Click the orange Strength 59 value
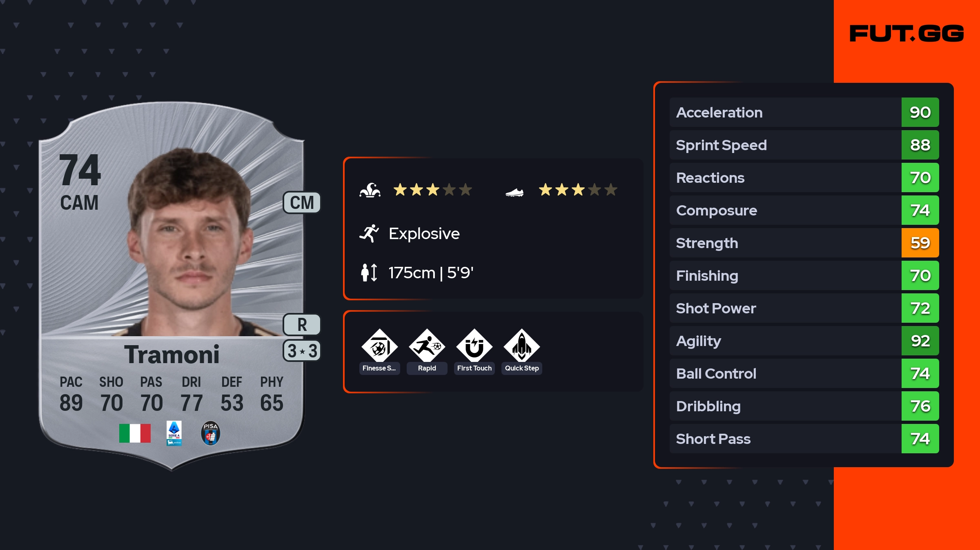Image resolution: width=980 pixels, height=550 pixels. (x=920, y=243)
